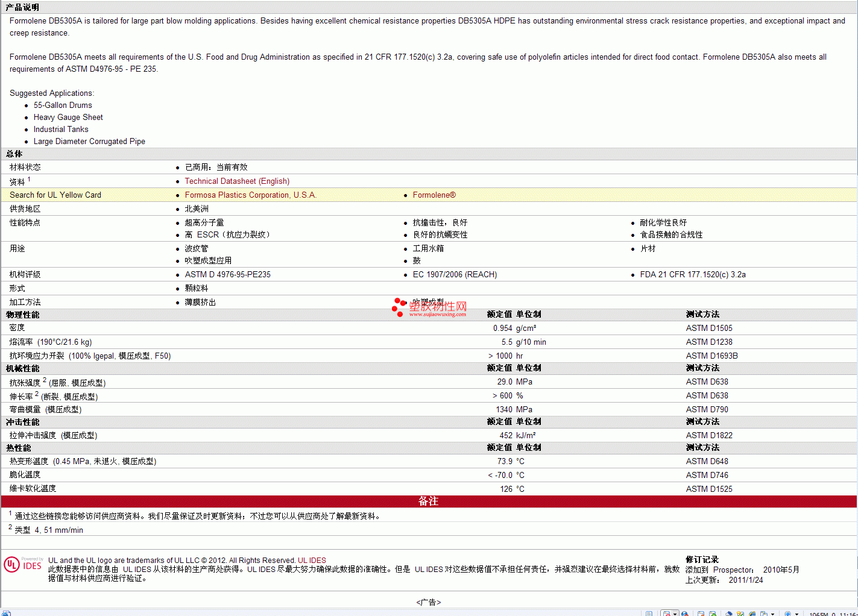Select the 'Search for UL Yellow Card' row label
The width and height of the screenshot is (858, 616).
coord(55,195)
